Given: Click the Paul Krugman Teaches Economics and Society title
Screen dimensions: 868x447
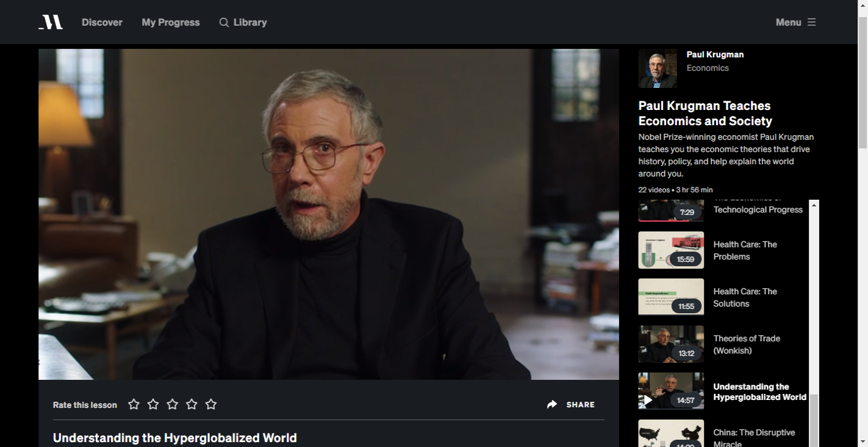Looking at the screenshot, I should (705, 113).
